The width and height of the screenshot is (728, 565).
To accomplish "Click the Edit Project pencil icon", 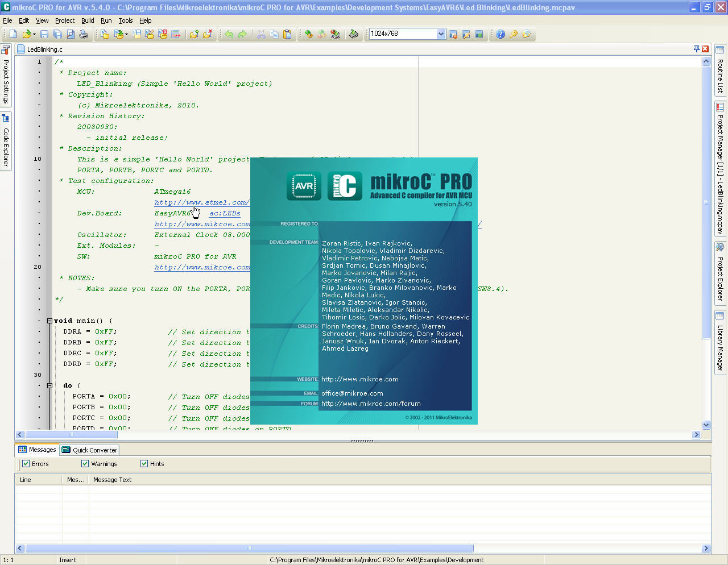I will (150, 34).
